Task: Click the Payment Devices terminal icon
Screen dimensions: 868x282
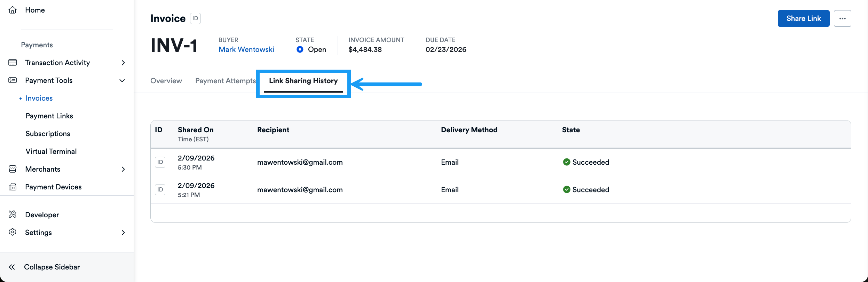Action: [13, 187]
